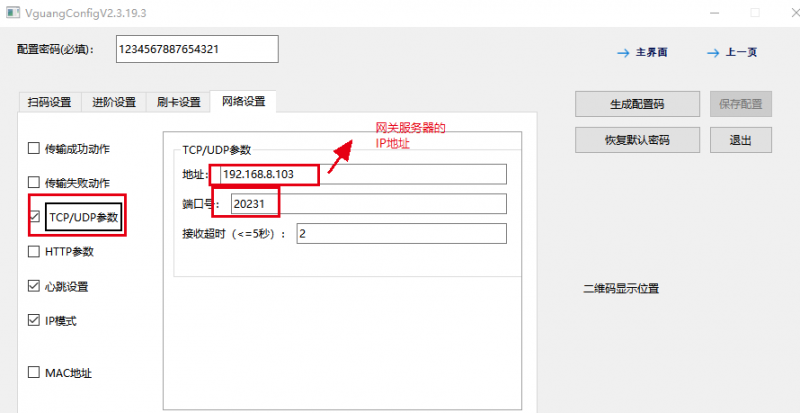Disable the 心跳设置 checkbox
800x413 pixels.
35,287
